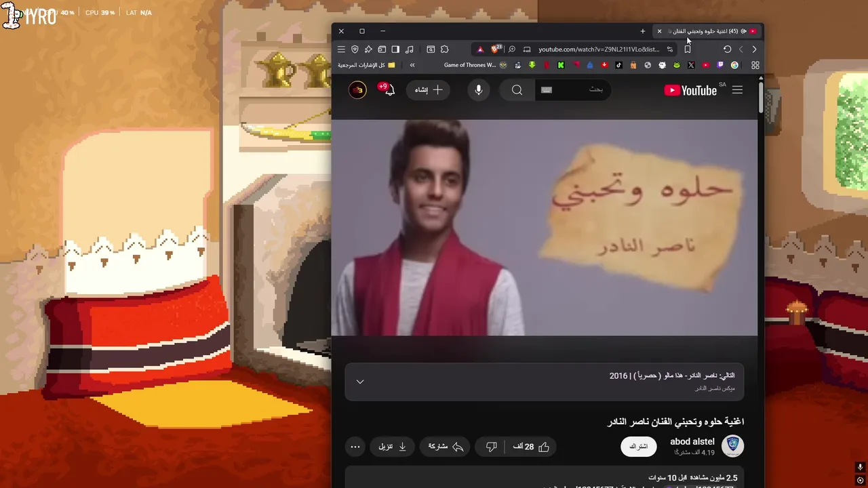Reload the page

(727, 49)
